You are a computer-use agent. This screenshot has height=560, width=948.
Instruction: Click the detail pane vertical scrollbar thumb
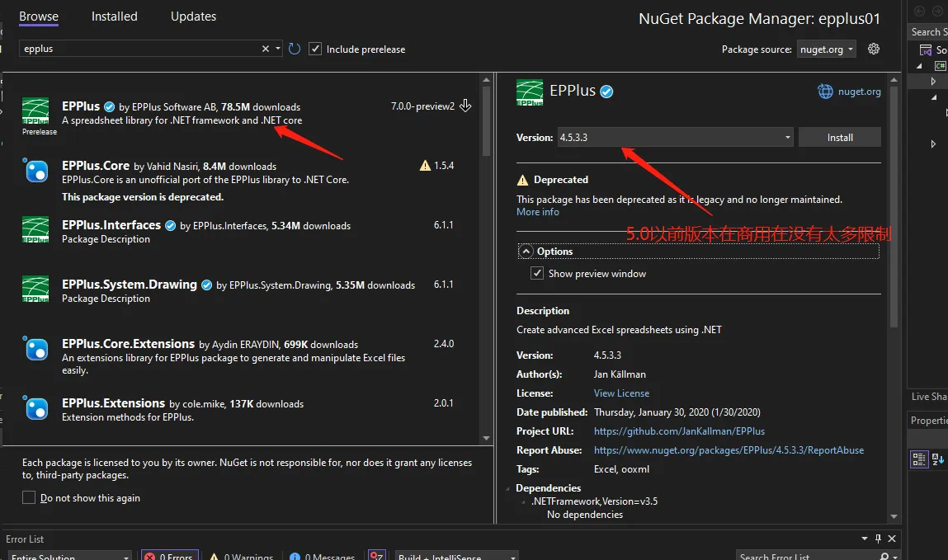[894, 207]
